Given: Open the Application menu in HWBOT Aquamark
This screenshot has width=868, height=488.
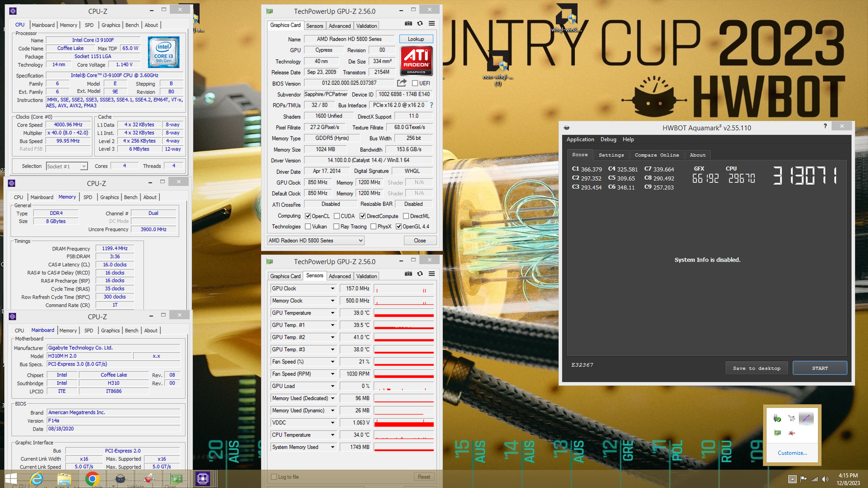Looking at the screenshot, I should [x=580, y=139].
